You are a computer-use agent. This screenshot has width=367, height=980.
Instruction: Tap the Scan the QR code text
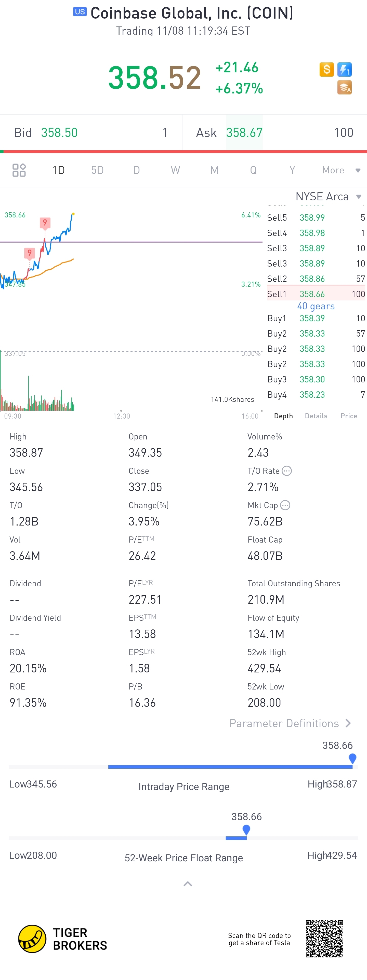[x=260, y=939]
